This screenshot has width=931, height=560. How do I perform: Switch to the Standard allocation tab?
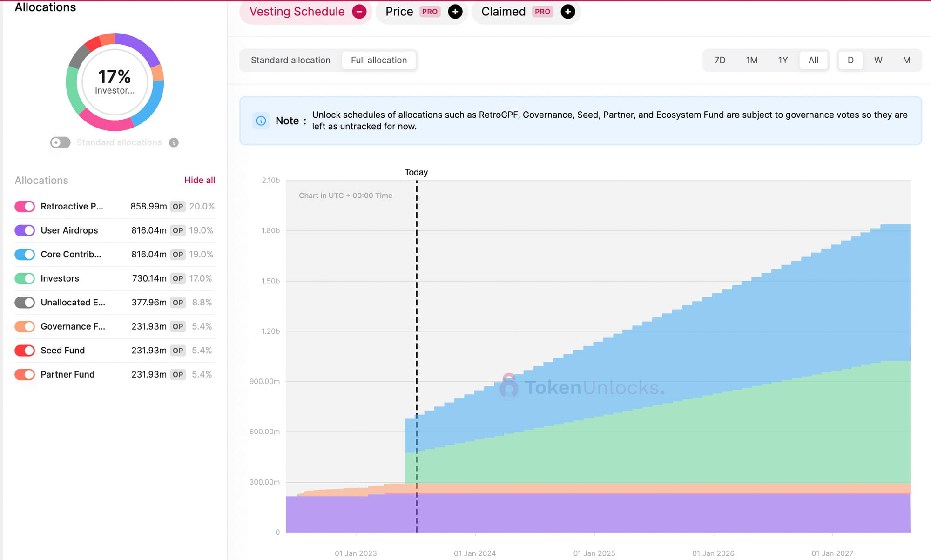pos(290,60)
